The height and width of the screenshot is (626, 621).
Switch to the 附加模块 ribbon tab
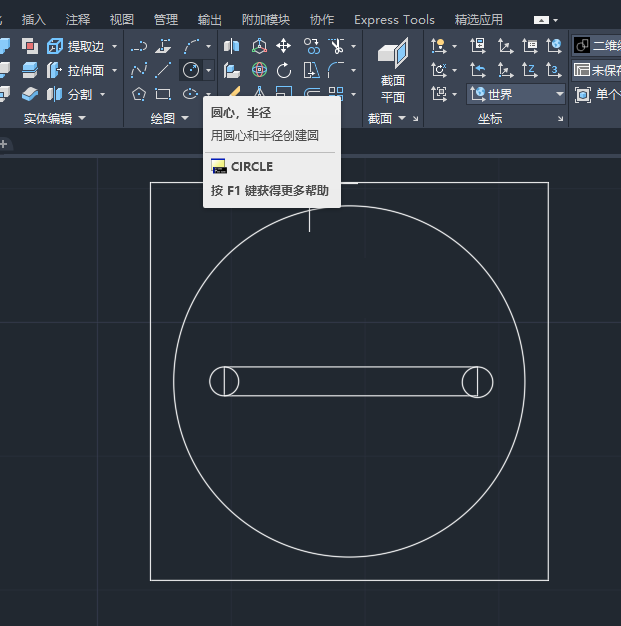(x=266, y=20)
